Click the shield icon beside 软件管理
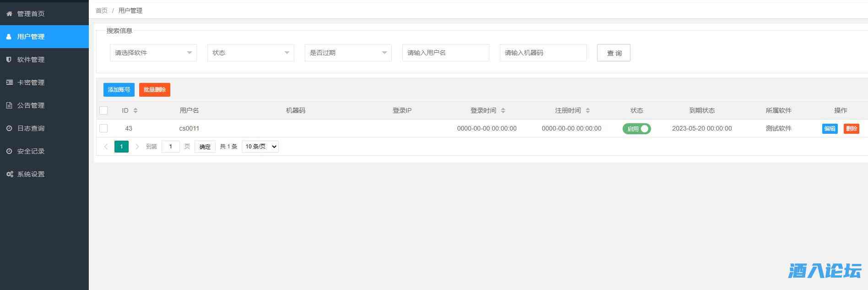This screenshot has width=868, height=290. click(x=9, y=60)
